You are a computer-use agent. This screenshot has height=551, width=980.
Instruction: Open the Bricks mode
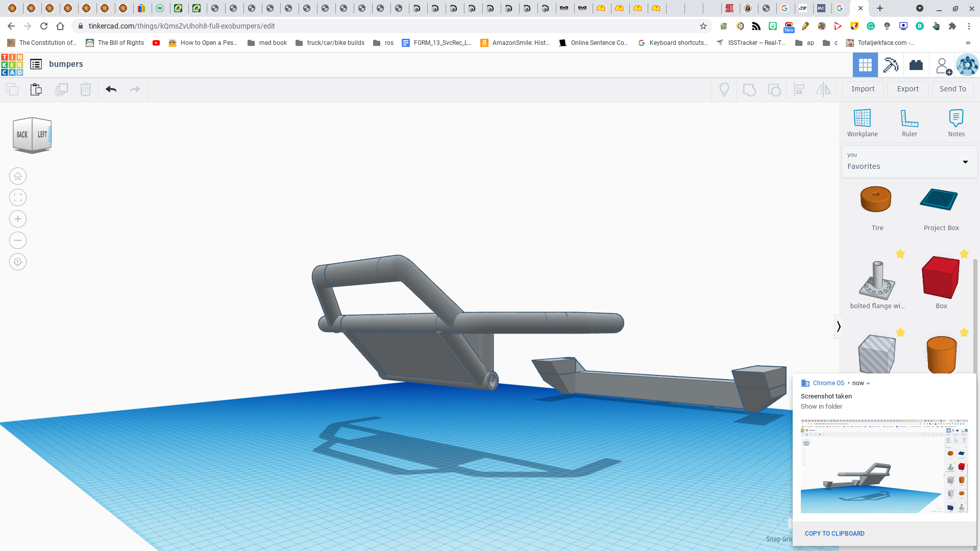point(916,65)
